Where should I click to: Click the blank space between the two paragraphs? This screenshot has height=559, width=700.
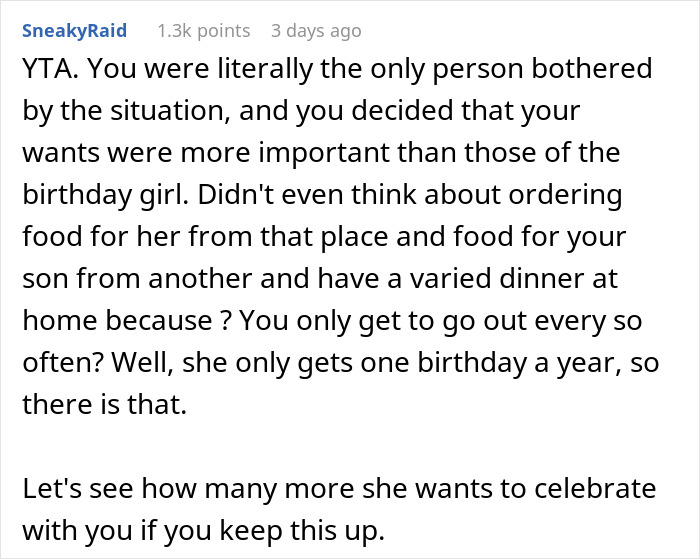coord(339,446)
